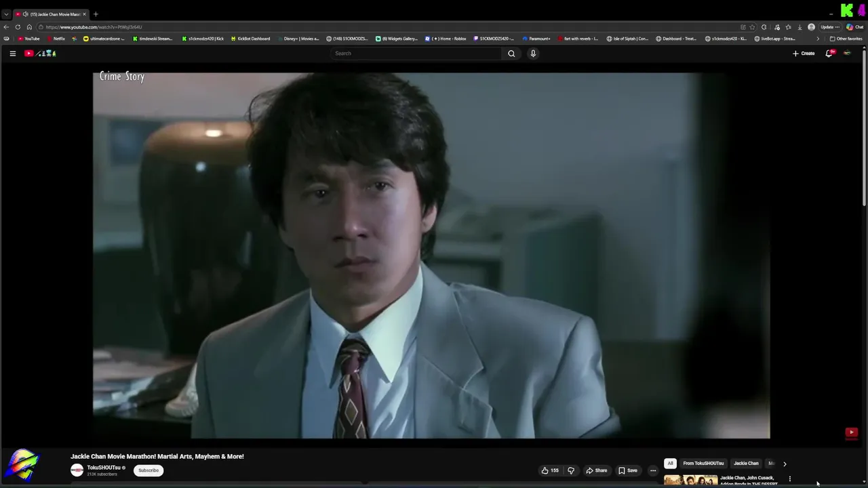
Task: Open browser downloads panel
Action: 800,27
